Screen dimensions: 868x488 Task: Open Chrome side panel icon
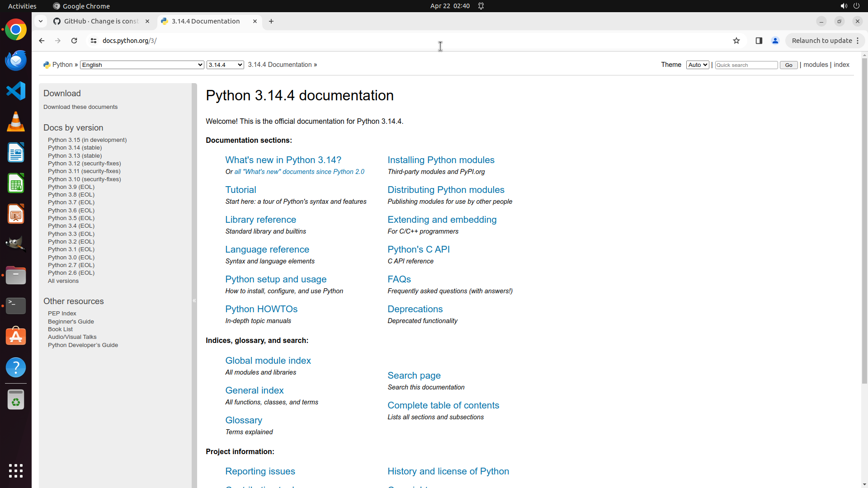point(759,41)
